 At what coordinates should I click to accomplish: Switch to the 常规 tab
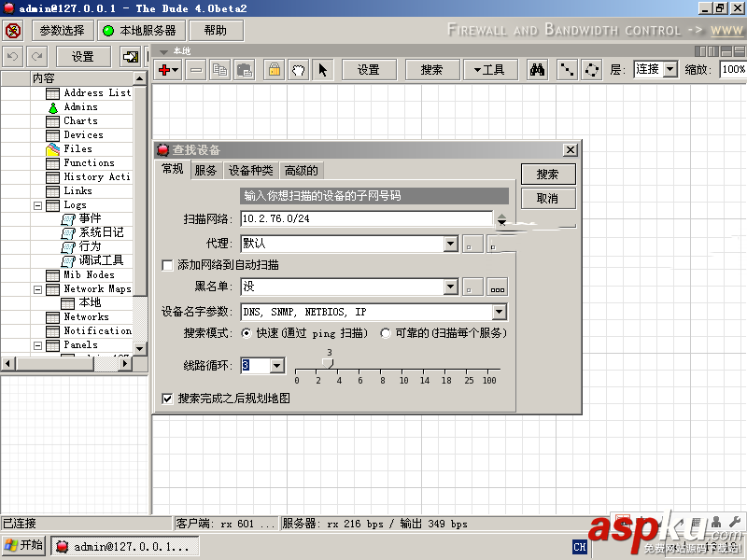(172, 169)
